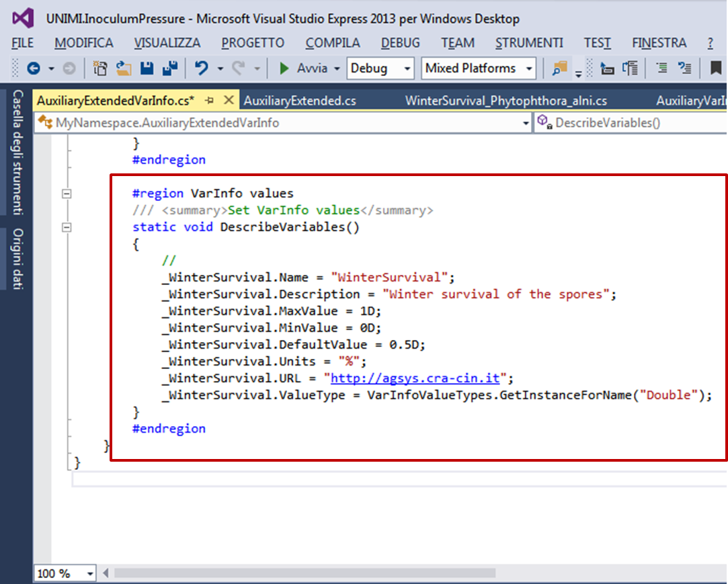Open the undo history dropdown arrow
728x584 pixels.
coord(220,69)
